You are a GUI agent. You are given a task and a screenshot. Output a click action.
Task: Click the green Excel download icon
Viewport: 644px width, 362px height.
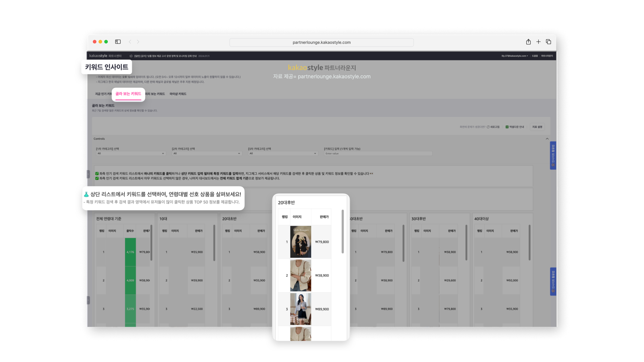(x=507, y=127)
